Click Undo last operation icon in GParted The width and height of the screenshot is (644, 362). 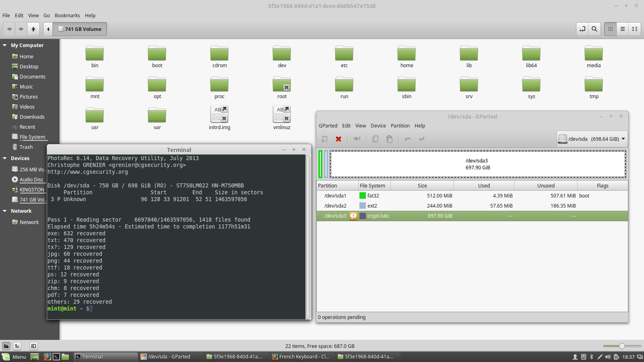408,139
